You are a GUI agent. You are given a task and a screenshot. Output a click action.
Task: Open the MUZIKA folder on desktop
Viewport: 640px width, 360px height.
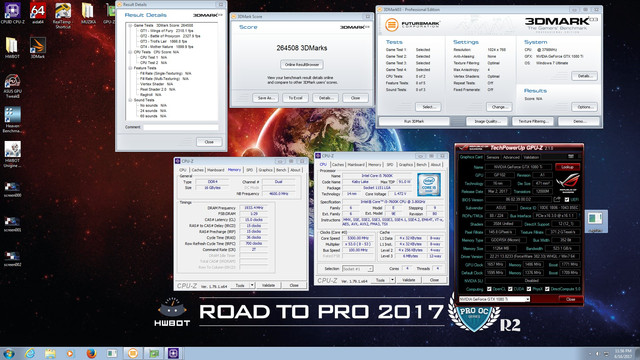tap(88, 13)
